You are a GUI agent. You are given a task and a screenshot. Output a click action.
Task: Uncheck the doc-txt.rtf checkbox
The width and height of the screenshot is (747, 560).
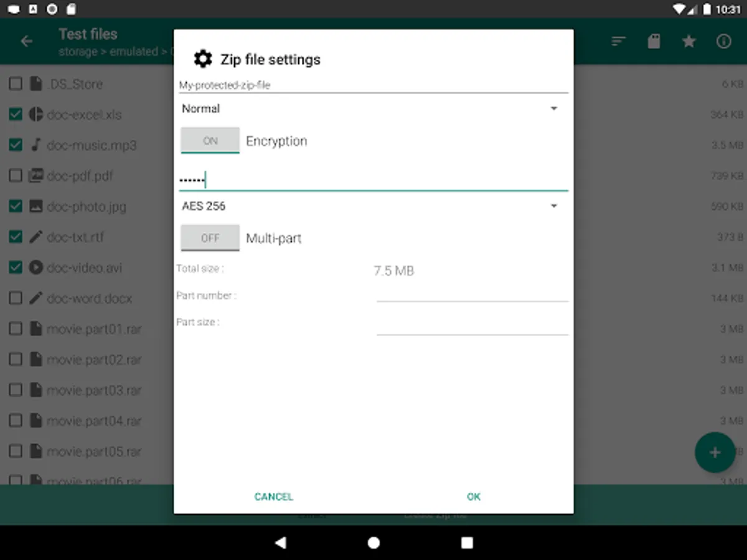16,237
